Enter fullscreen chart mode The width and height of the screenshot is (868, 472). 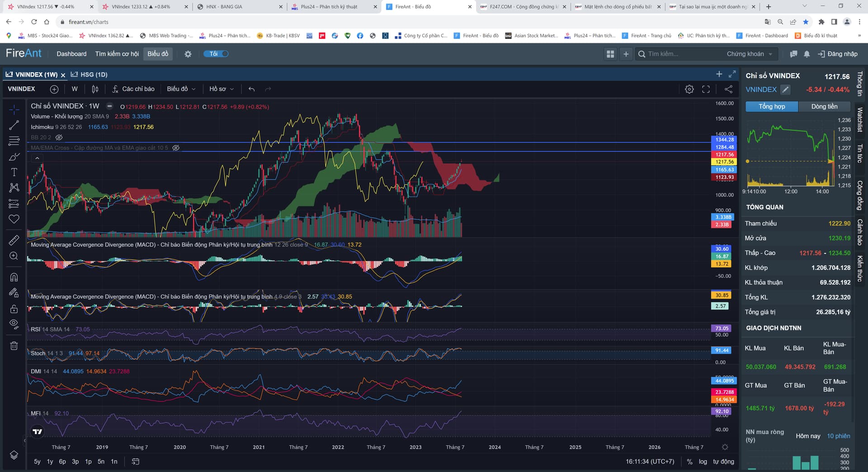click(x=706, y=89)
